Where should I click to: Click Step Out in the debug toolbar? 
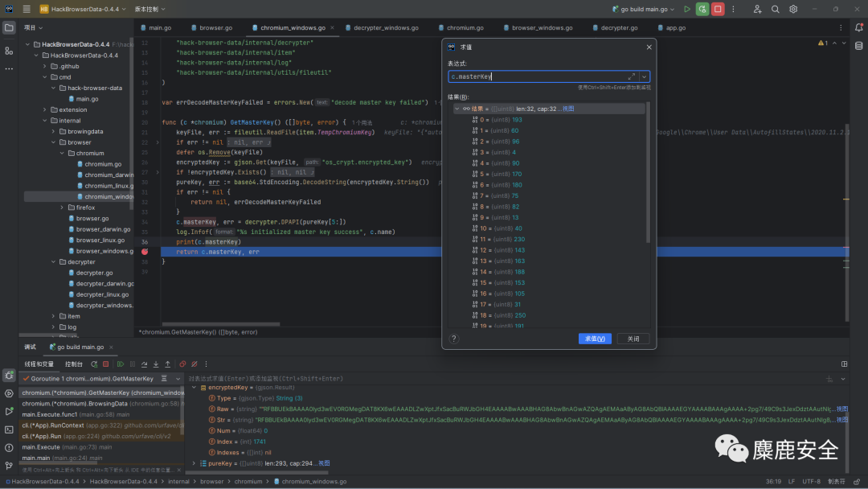point(168,364)
